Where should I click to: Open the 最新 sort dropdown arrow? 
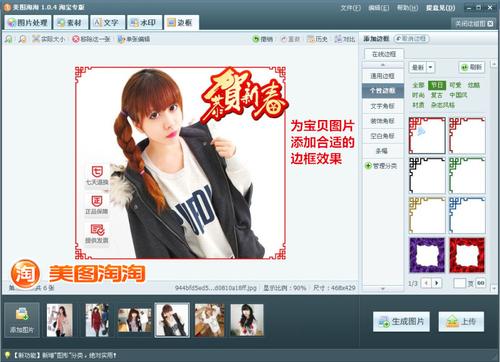point(430,68)
